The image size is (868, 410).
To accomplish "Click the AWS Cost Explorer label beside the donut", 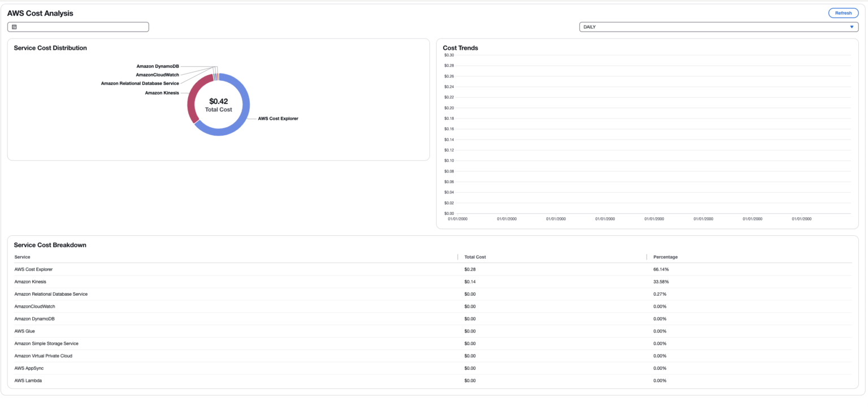I will pos(278,119).
